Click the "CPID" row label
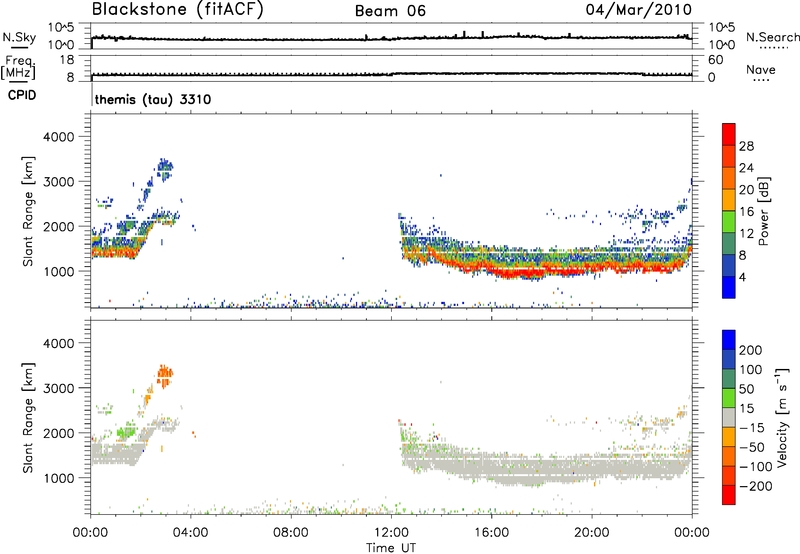Screen dimensions: 800x554 coord(22,95)
